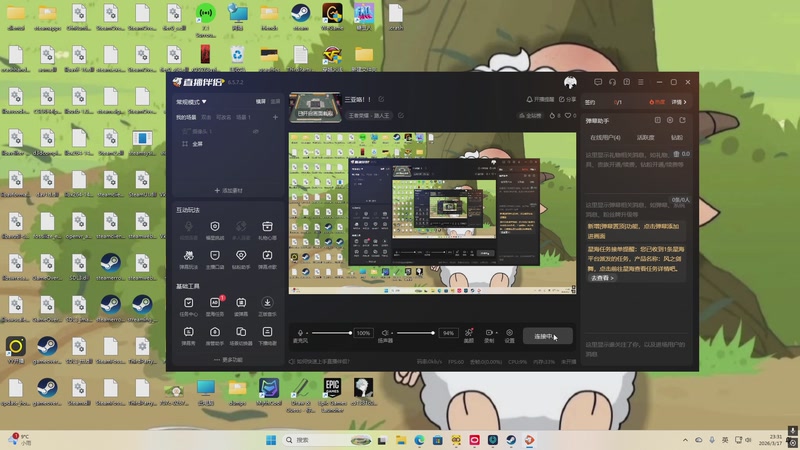Open the Edge browser in the taskbar
Image resolution: width=800 pixels, height=450 pixels.
[419, 440]
